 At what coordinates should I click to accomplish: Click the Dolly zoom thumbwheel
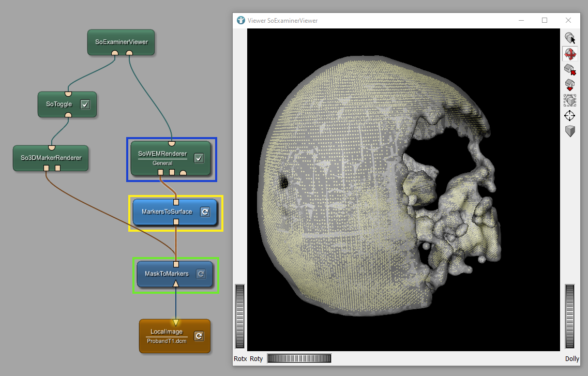570,316
